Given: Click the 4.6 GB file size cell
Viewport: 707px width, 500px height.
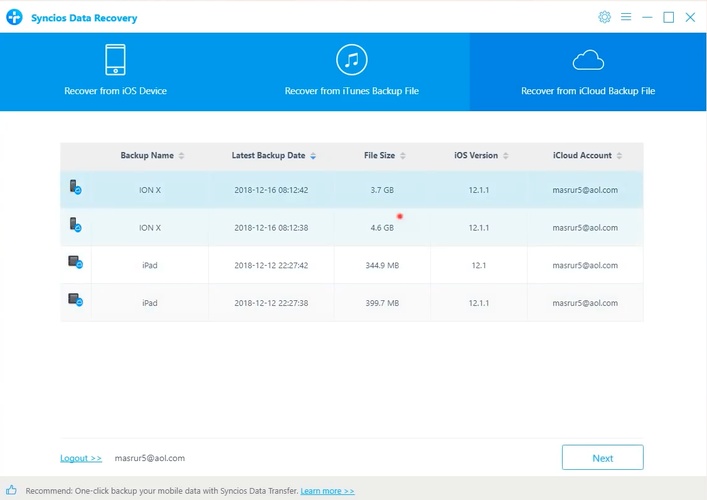Looking at the screenshot, I should 382,228.
